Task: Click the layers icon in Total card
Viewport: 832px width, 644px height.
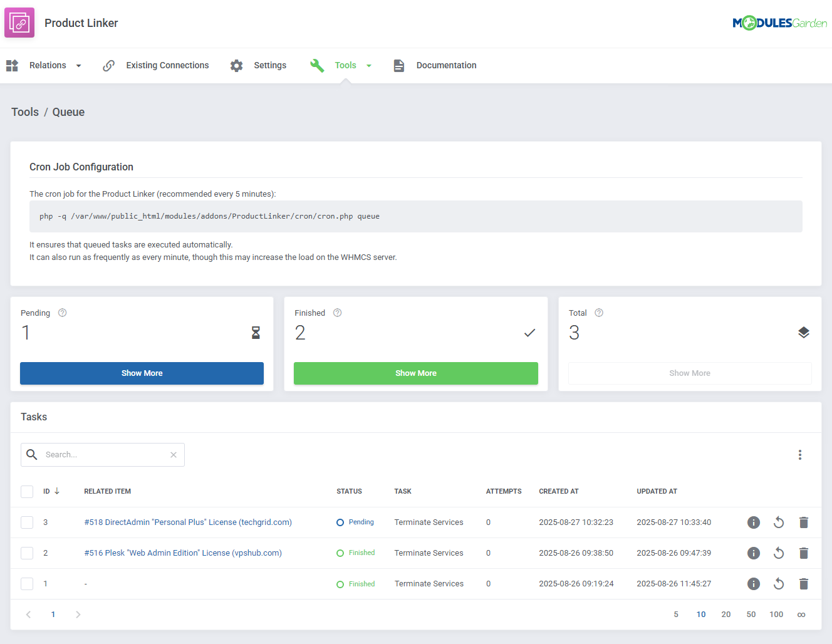Action: [804, 333]
